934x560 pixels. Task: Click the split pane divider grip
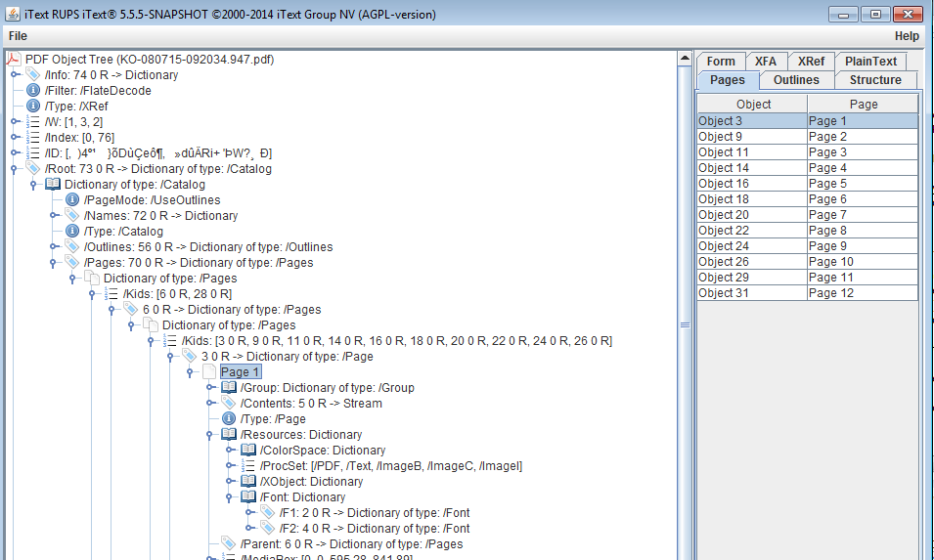point(685,324)
